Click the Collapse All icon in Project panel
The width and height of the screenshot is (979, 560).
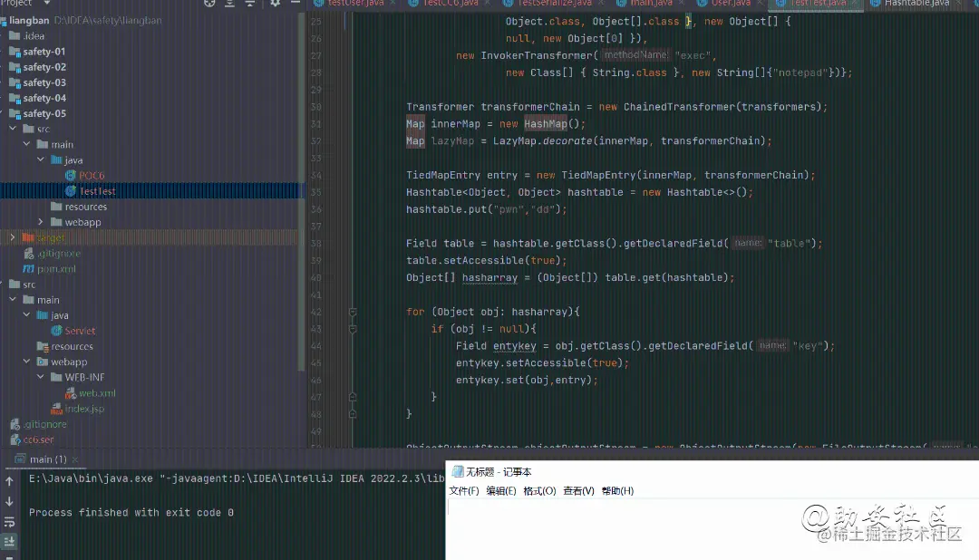(250, 3)
